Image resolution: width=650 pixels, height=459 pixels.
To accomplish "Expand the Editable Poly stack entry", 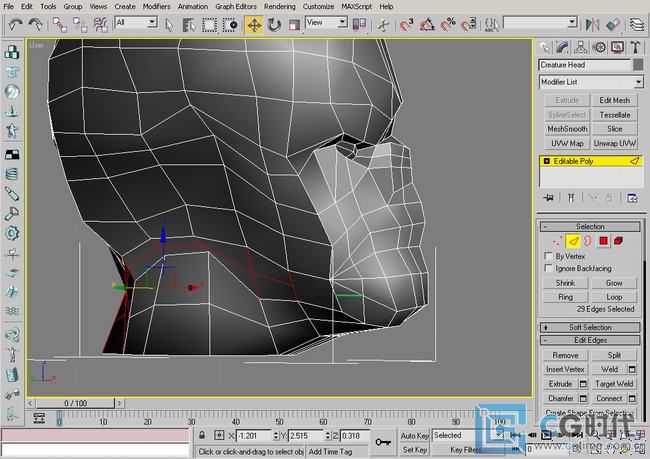I will click(546, 161).
